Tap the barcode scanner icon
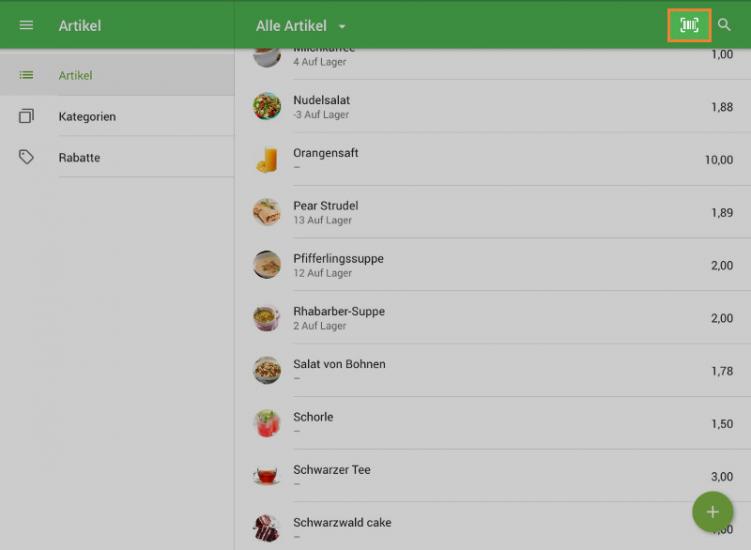Screen dimensions: 751x550 point(689,25)
